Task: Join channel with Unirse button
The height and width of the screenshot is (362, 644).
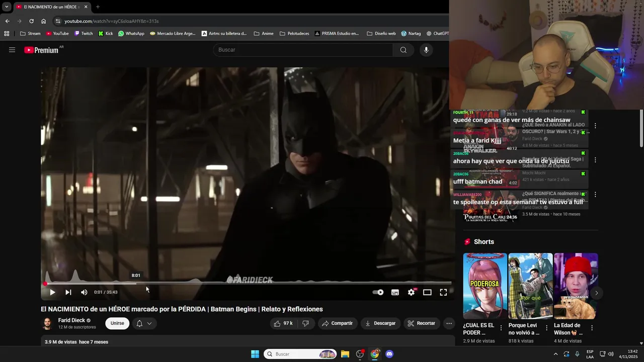Action: (x=117, y=323)
